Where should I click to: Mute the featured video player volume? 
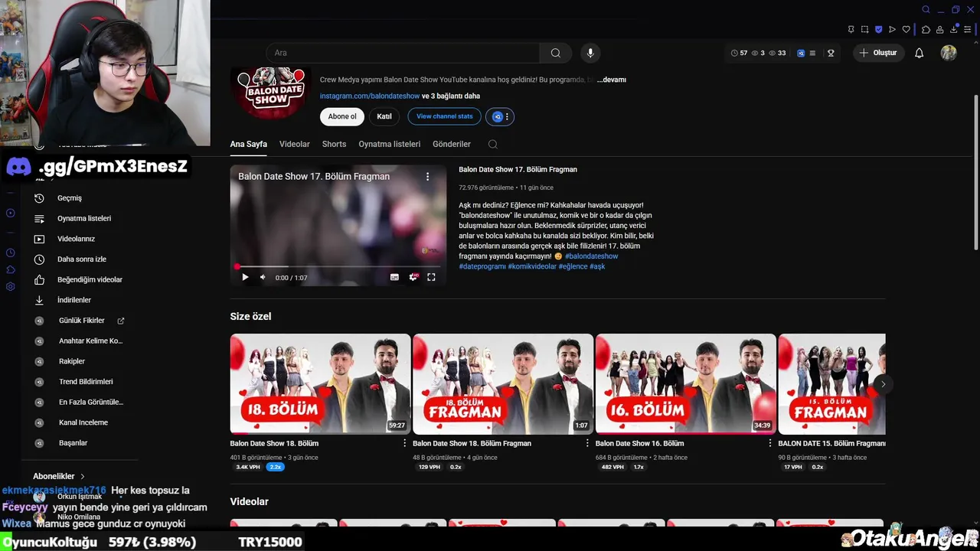pyautogui.click(x=263, y=277)
